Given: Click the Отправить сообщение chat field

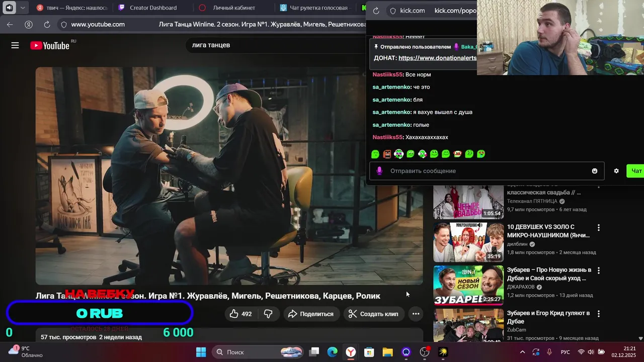Looking at the screenshot, I should click(487, 171).
